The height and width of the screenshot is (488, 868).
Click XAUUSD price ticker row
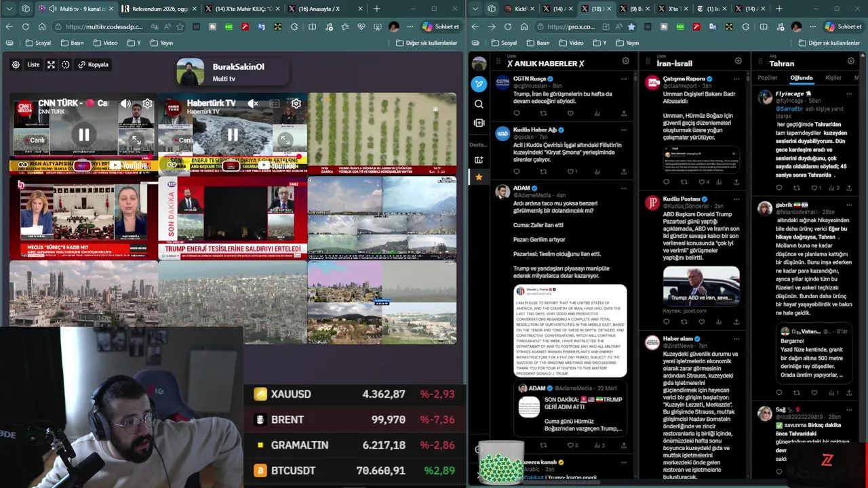pyautogui.click(x=355, y=394)
